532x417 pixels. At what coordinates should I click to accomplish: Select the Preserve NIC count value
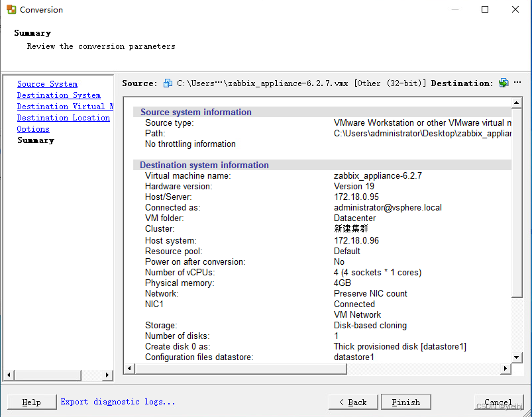click(370, 293)
